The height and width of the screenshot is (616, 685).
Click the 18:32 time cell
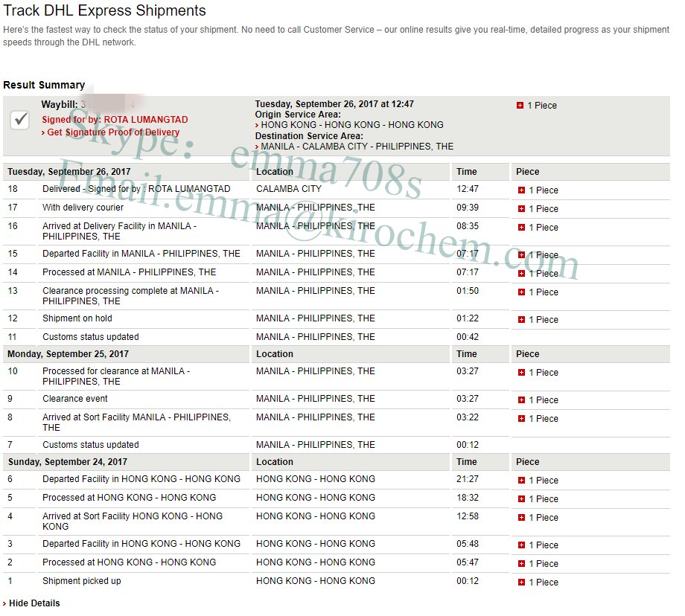coord(468,498)
